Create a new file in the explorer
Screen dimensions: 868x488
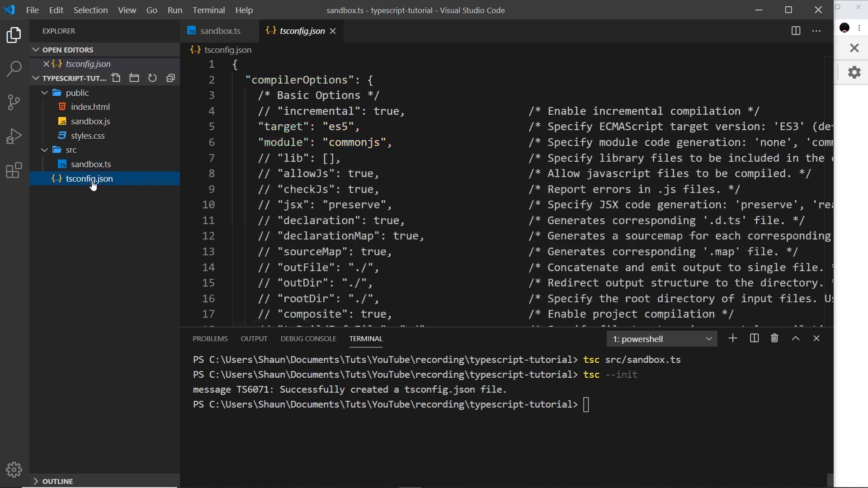(116, 78)
